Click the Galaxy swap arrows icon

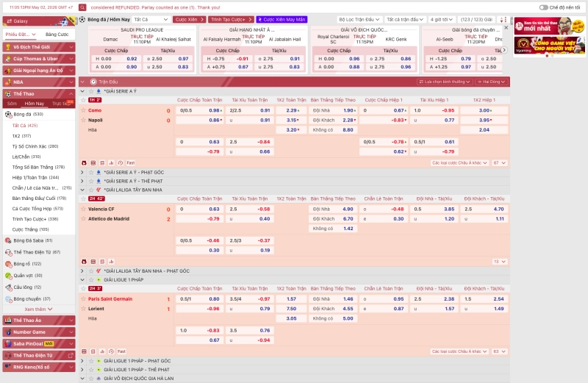(10, 21)
